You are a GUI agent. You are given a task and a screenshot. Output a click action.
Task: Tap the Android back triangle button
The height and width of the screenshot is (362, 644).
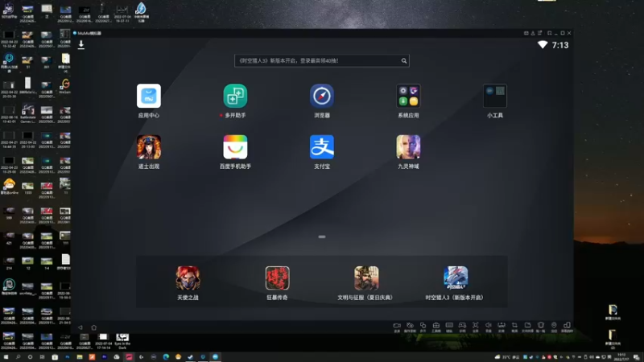pos(80,327)
